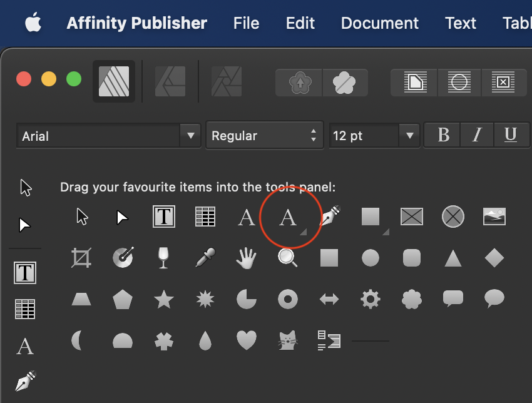Viewport: 532px width, 403px height.
Task: Select the circled Artistic Text tool
Action: (x=287, y=217)
